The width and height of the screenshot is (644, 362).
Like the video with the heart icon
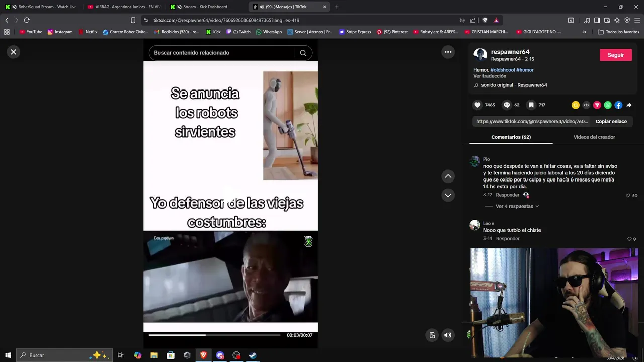pyautogui.click(x=477, y=105)
